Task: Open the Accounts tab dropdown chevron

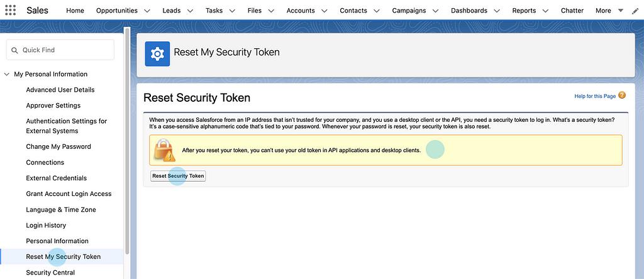Action: (x=325, y=11)
